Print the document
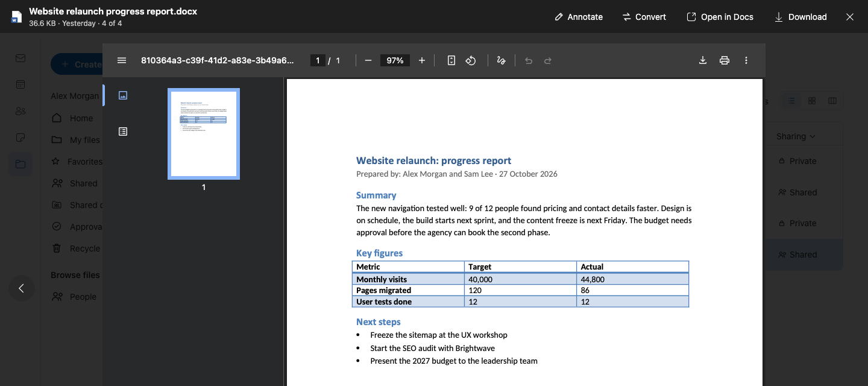Image resolution: width=868 pixels, height=386 pixels. click(x=725, y=60)
